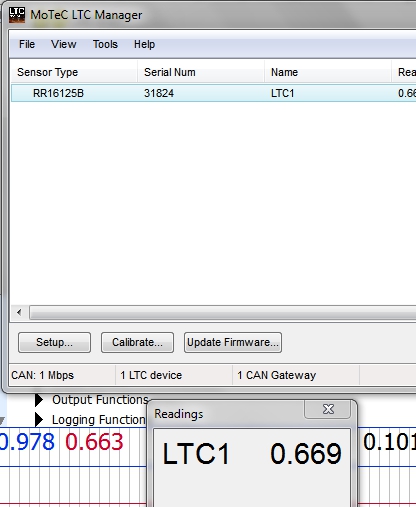Click the Calibrate... button
Image resolution: width=416 pixels, height=507 pixels.
tap(137, 342)
